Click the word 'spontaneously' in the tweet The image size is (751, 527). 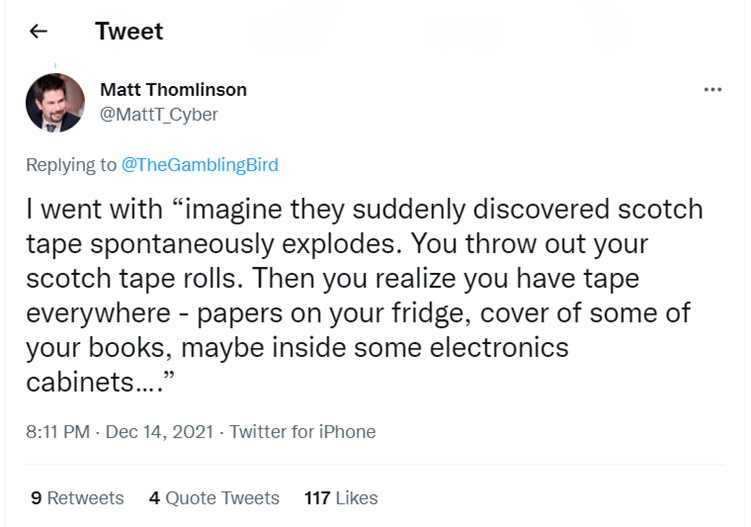(x=182, y=244)
